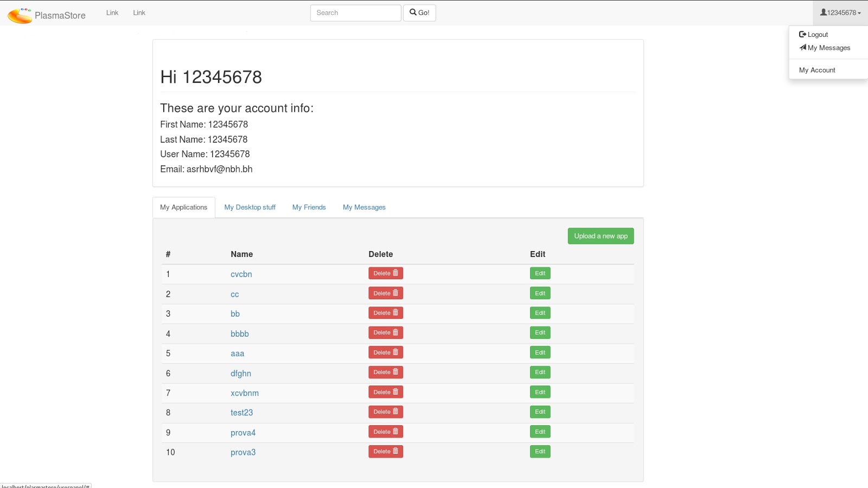Screen dimensions: 868x488
Task: Select My Account from user menu
Action: pos(817,70)
